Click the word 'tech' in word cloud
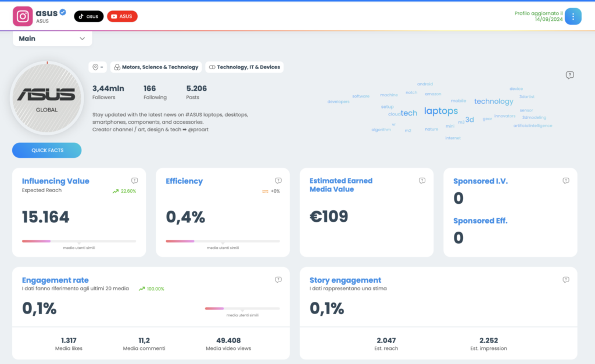595x364 pixels. click(x=408, y=113)
